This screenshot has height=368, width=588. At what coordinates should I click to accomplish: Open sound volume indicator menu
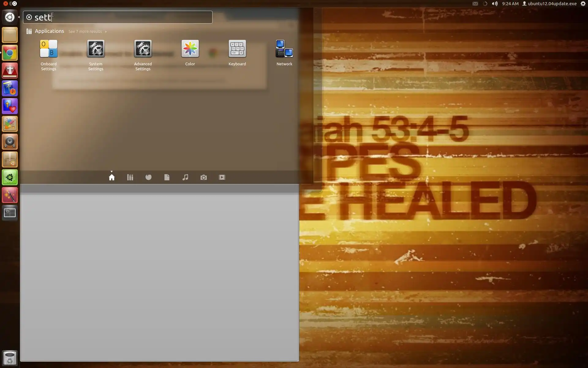[495, 4]
